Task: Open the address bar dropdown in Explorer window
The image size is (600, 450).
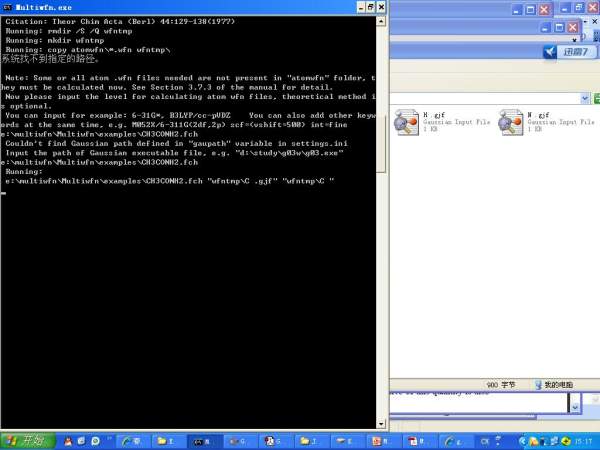Action: point(585,99)
